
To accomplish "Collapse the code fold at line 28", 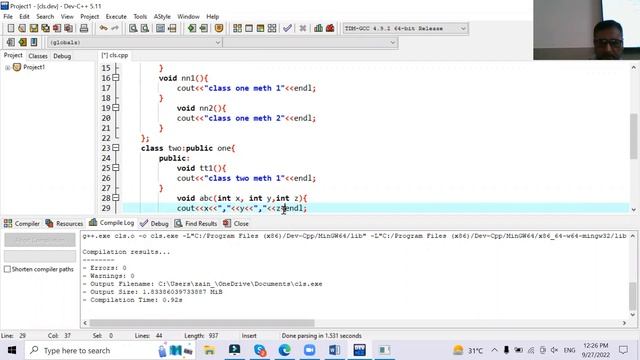I will click(x=116, y=198).
